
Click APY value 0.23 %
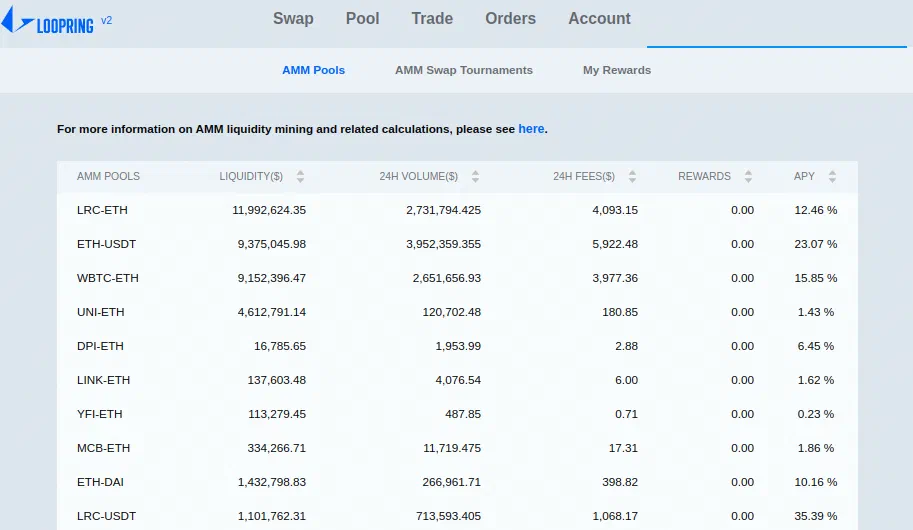tap(816, 414)
